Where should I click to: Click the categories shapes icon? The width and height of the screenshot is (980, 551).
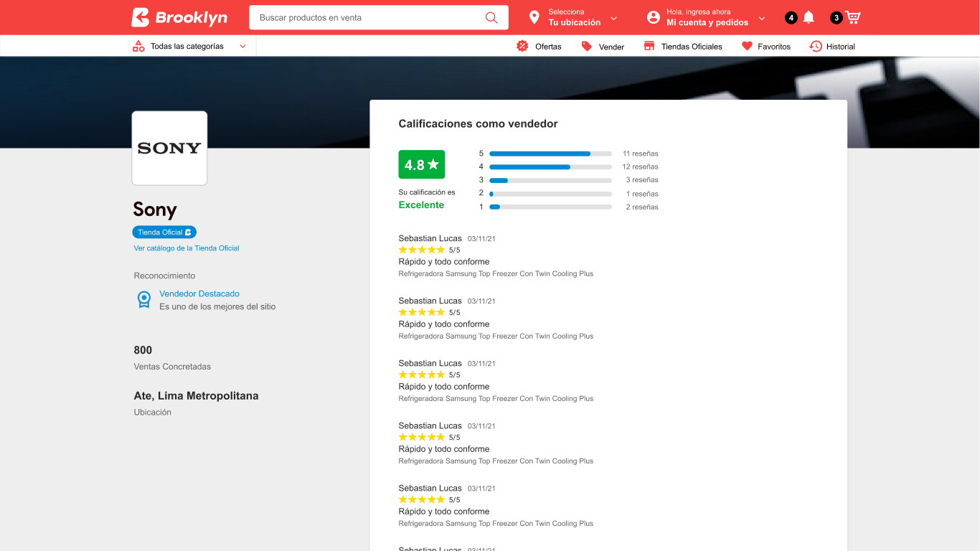click(x=138, y=46)
